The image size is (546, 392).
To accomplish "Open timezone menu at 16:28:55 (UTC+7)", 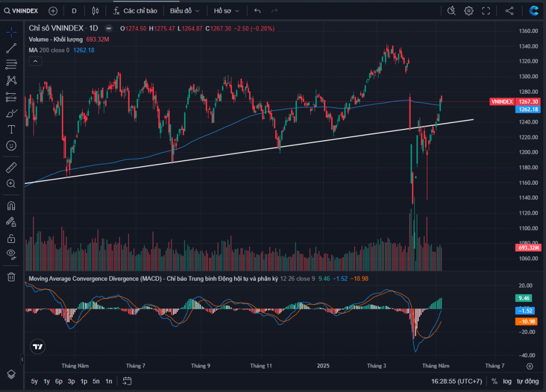I will pyautogui.click(x=456, y=381).
